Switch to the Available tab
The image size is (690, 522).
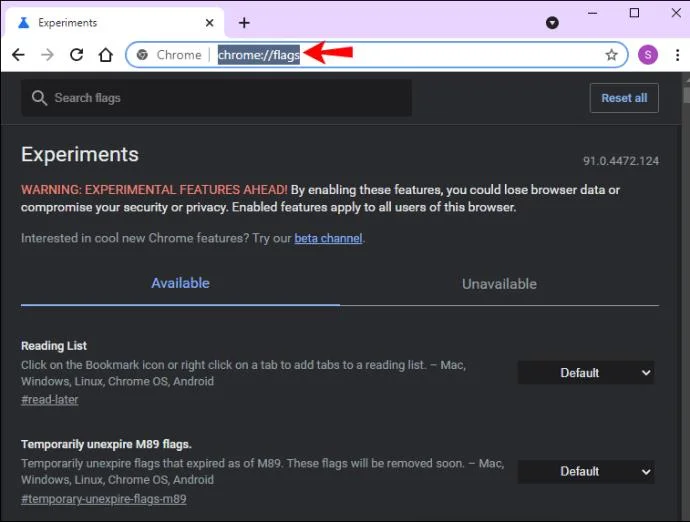(x=180, y=283)
